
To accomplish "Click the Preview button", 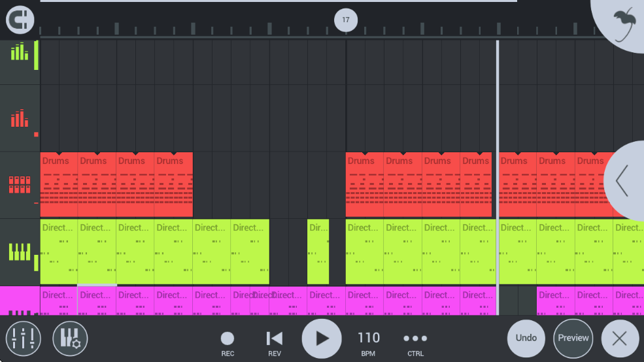I will click(x=573, y=338).
